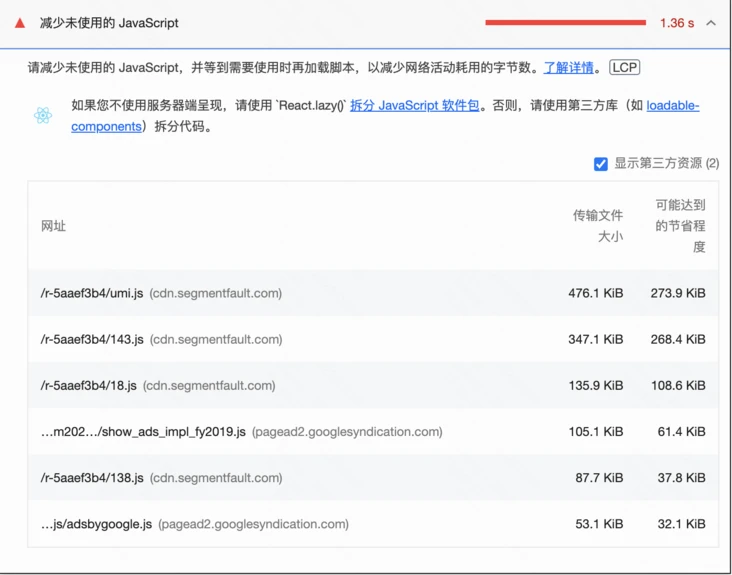Open the 了解详情 link
Image resolution: width=732 pixels, height=575 pixels.
coord(569,68)
